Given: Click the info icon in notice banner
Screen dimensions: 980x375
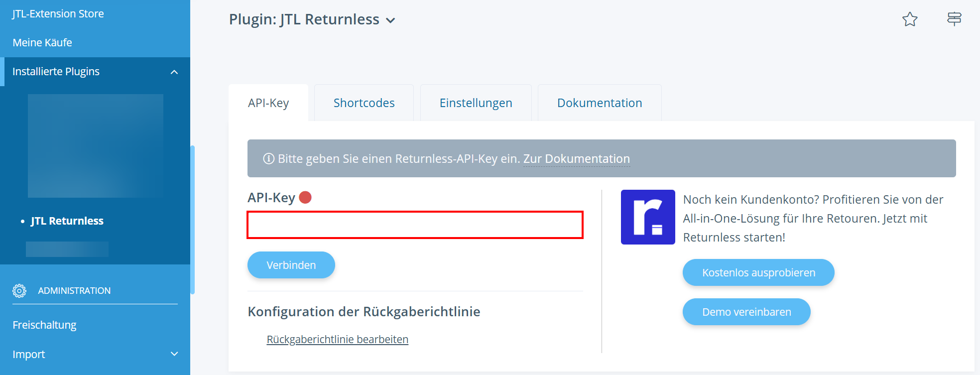Looking at the screenshot, I should pos(268,159).
